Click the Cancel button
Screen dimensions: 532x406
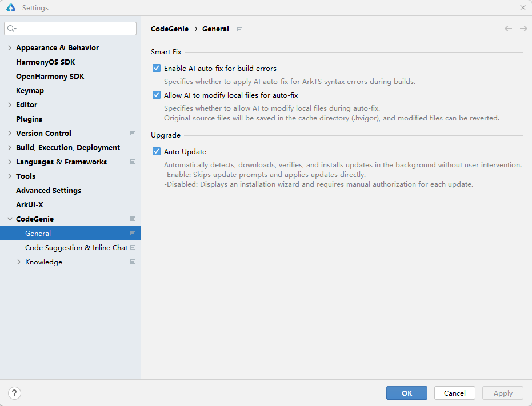(x=454, y=393)
